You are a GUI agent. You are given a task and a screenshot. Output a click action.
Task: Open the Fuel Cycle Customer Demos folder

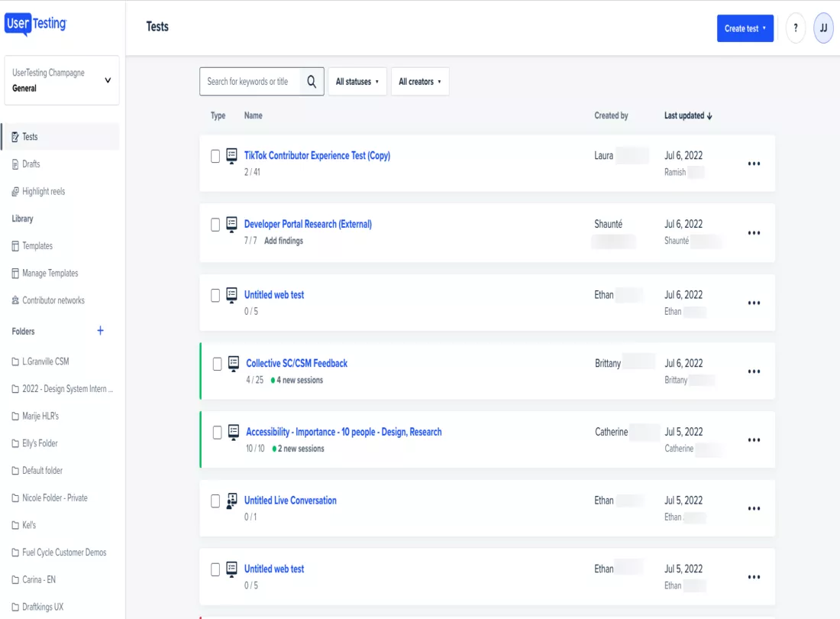click(64, 553)
